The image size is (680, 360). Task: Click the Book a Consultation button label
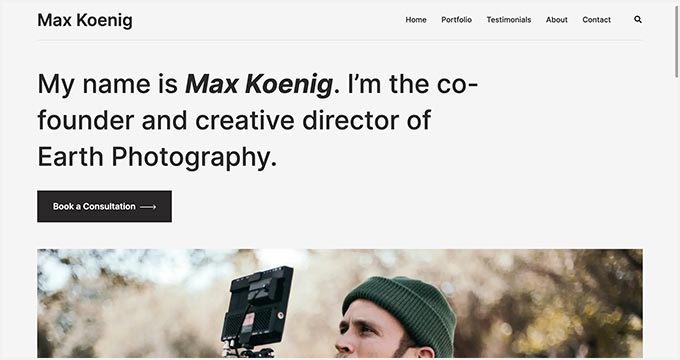[94, 206]
